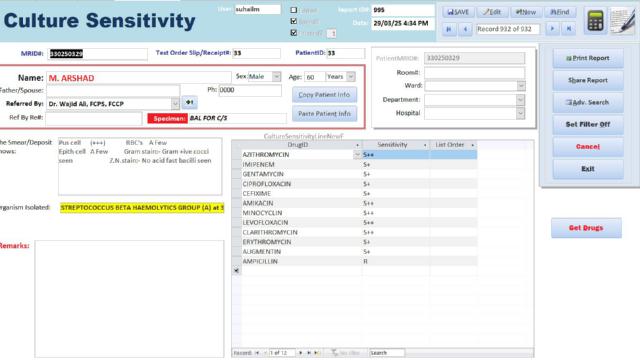This screenshot has width=640, height=360.
Task: Click the Share Report button
Action: [588, 80]
